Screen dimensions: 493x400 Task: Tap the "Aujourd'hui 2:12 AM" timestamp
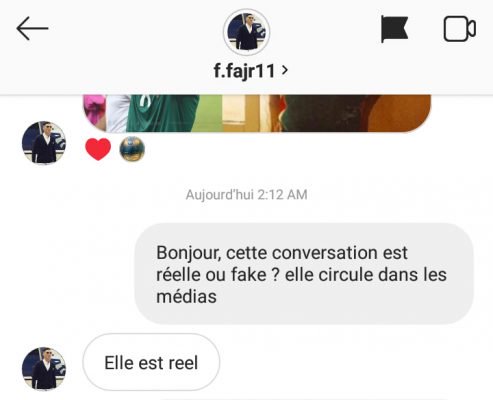tap(246, 195)
